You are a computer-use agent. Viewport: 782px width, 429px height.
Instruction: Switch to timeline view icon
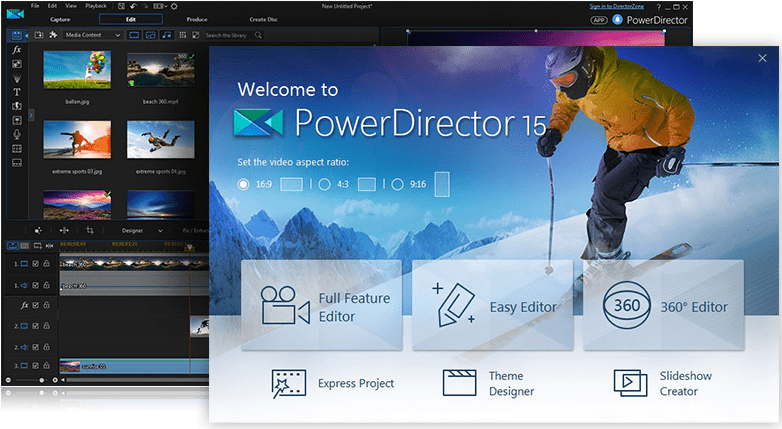pyautogui.click(x=12, y=245)
